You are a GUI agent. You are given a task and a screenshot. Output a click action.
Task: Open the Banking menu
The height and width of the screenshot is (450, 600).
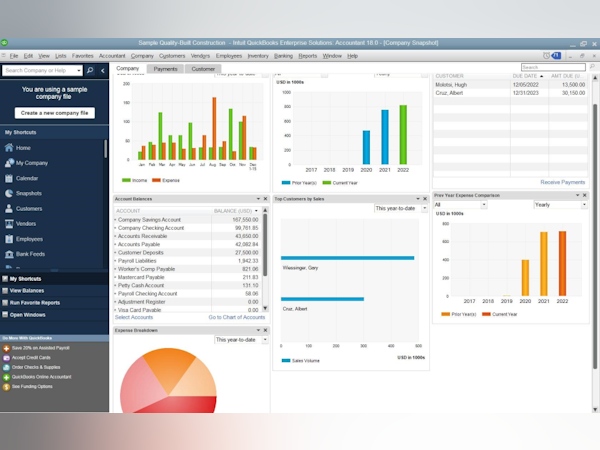coord(283,56)
